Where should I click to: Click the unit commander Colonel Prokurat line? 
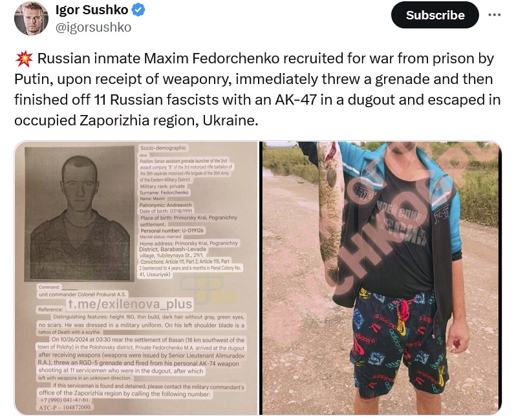[x=82, y=295]
